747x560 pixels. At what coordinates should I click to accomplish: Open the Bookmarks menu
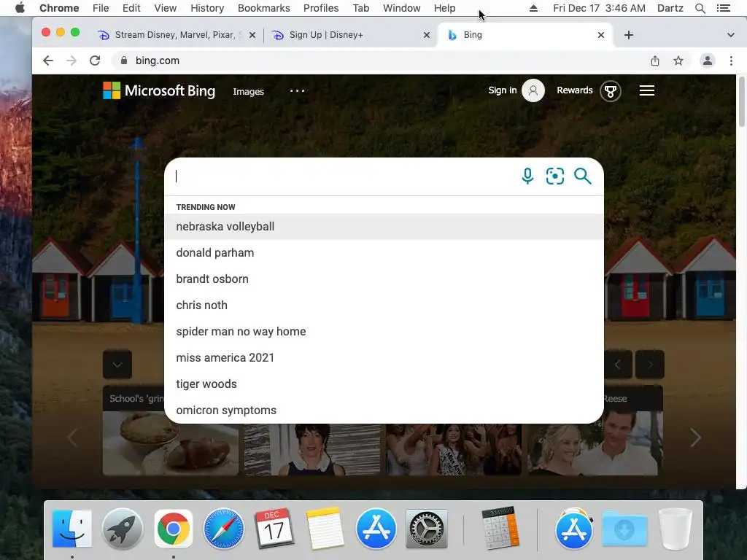263,8
